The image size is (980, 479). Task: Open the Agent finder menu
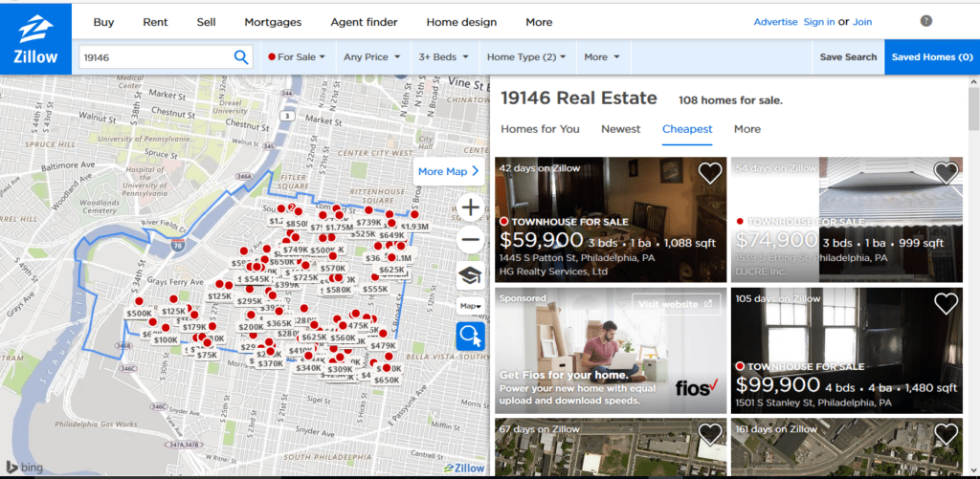point(364,22)
